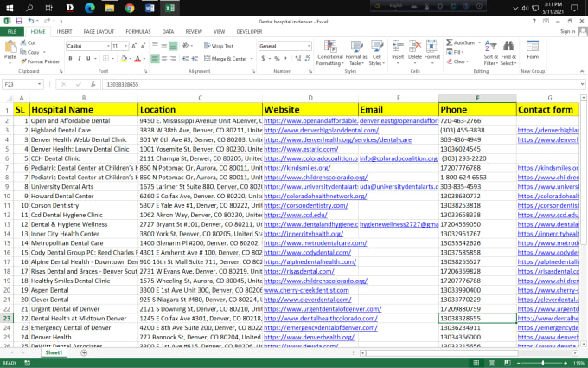Click the Insert cells icon
This screenshot has height=368, width=588.
(x=398, y=46)
